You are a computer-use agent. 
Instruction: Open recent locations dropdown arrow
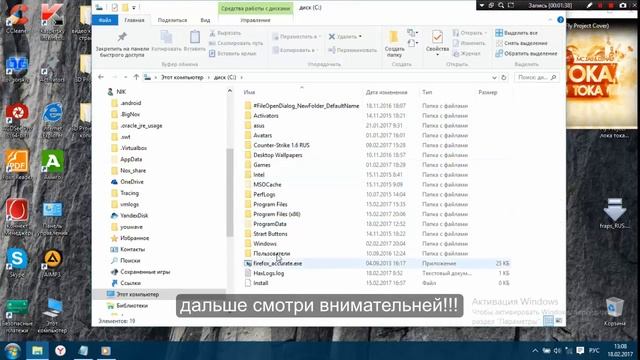[125, 77]
